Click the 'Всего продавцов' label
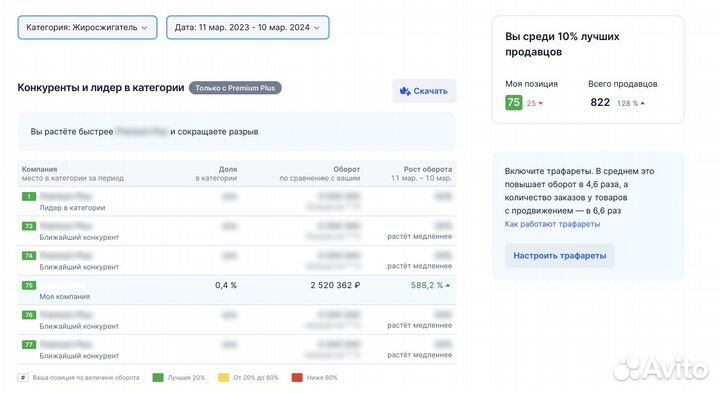Image resolution: width=720 pixels, height=394 pixels. point(623,84)
